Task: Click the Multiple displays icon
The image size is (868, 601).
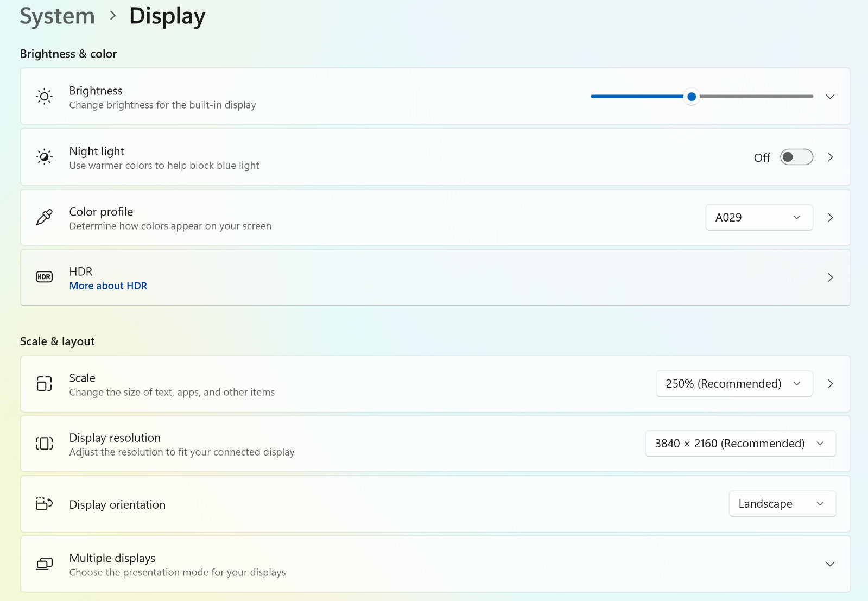Action: [x=44, y=564]
